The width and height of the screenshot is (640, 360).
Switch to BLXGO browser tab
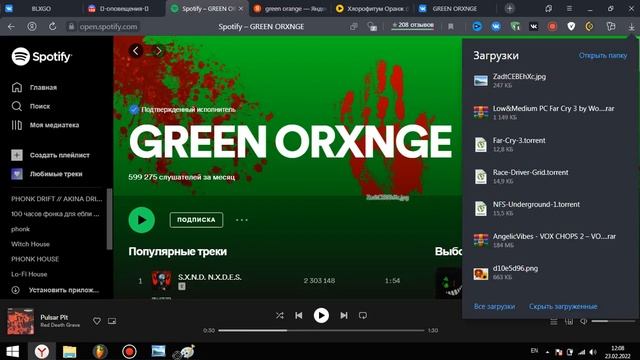(41, 8)
